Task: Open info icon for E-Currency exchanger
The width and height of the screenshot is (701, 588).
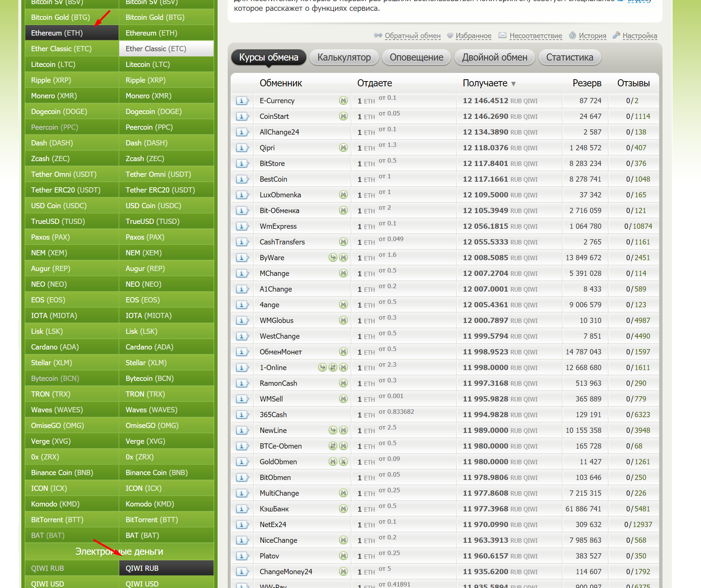Action: coord(242,101)
